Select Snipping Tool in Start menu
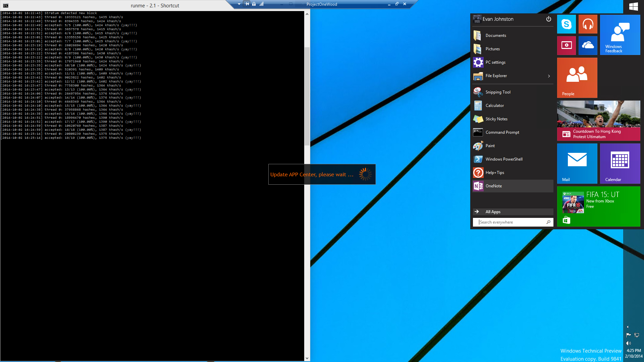The image size is (644, 362). pos(498,92)
